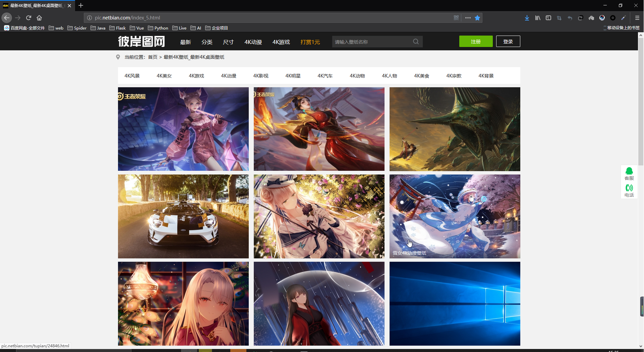Click the browser Back arrow button
This screenshot has height=352, width=644.
tap(7, 18)
